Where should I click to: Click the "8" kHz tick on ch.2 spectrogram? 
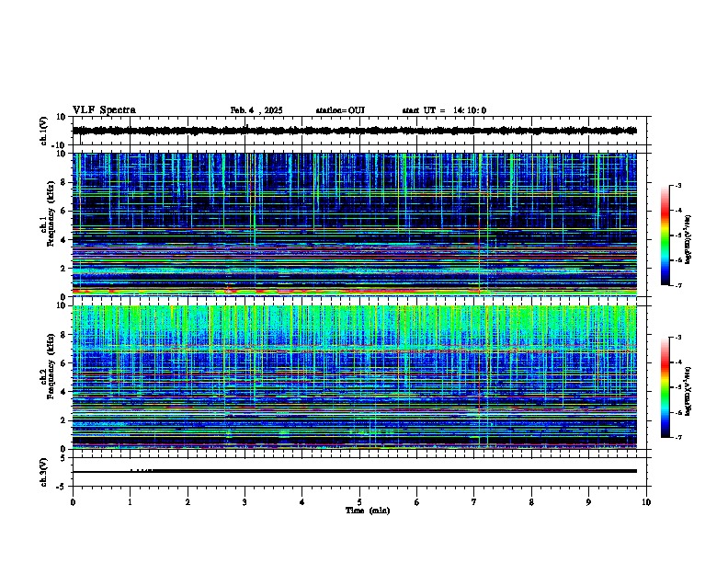coord(64,335)
